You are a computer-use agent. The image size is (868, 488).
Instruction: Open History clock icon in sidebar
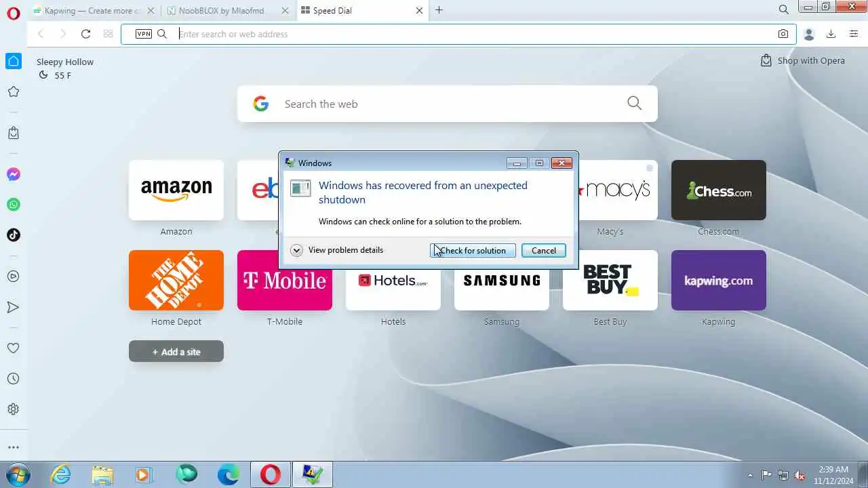[14, 379]
